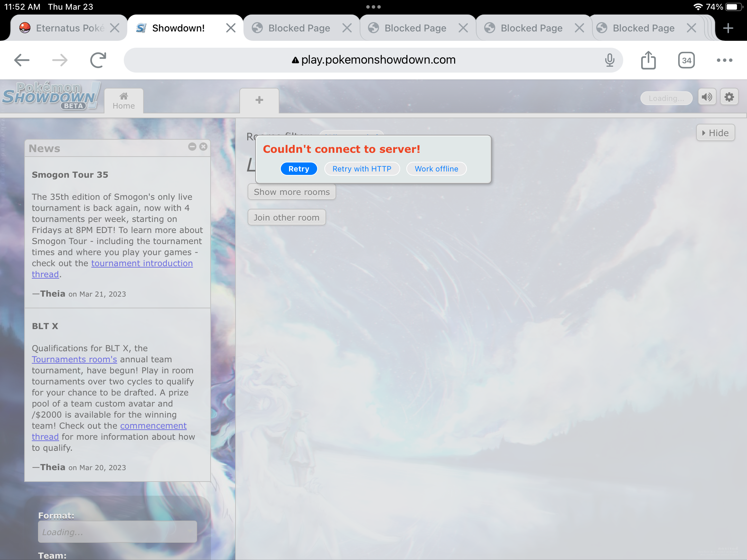747x560 pixels.
Task: Open the browser three-dot menu
Action: (x=725, y=60)
